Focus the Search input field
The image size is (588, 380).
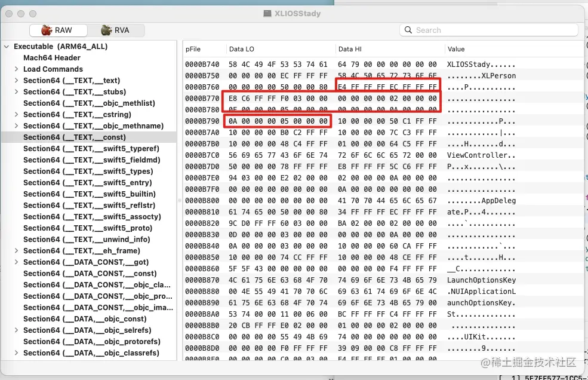point(489,30)
